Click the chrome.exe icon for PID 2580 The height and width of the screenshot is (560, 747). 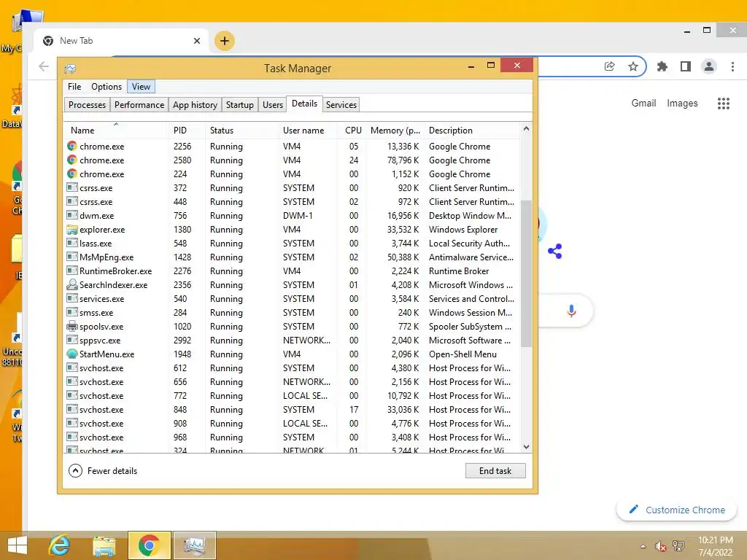(72, 160)
